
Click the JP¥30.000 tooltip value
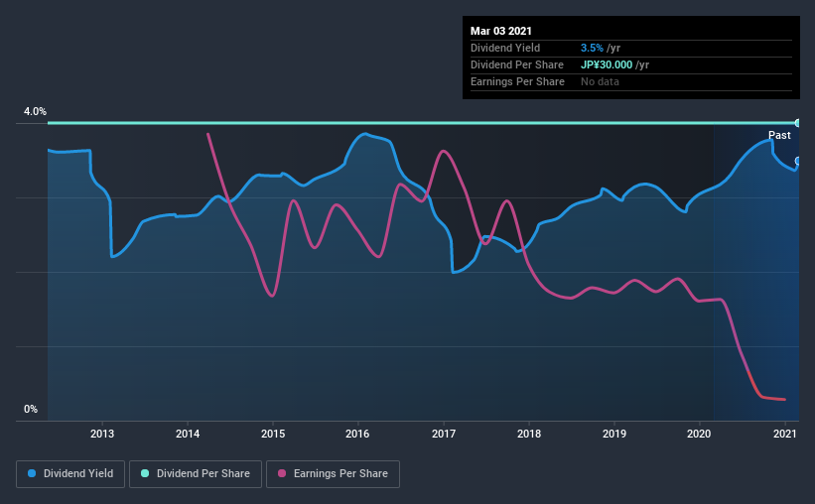point(607,64)
